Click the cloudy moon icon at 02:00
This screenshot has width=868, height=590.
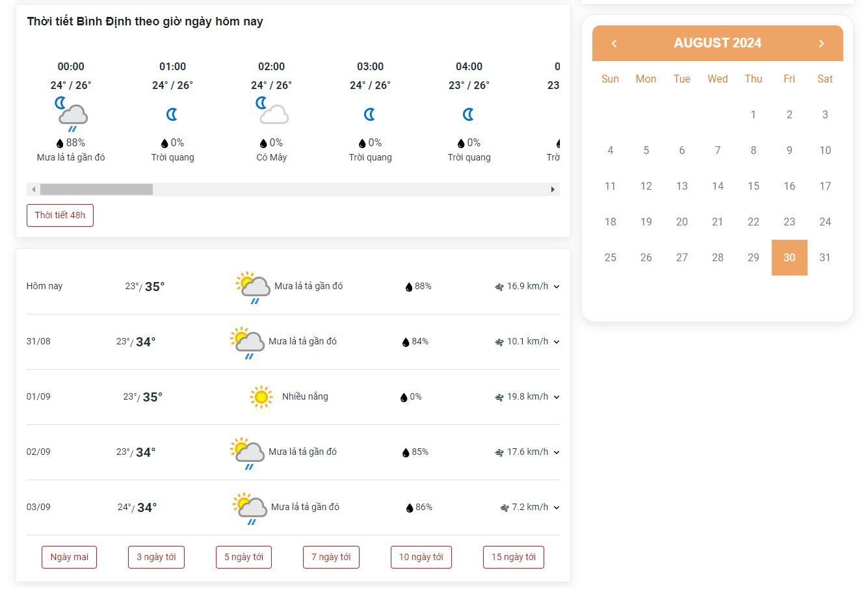(272, 110)
